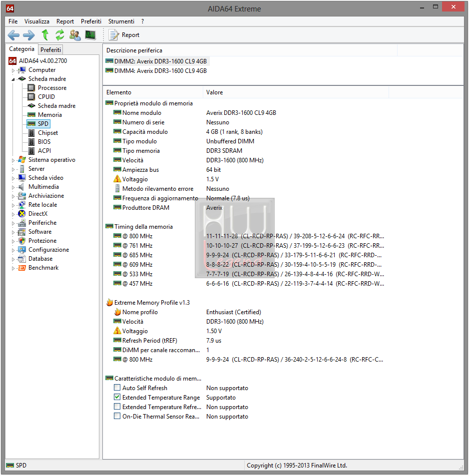The width and height of the screenshot is (470, 476).
Task: Click the Valore column header
Action: click(296, 92)
